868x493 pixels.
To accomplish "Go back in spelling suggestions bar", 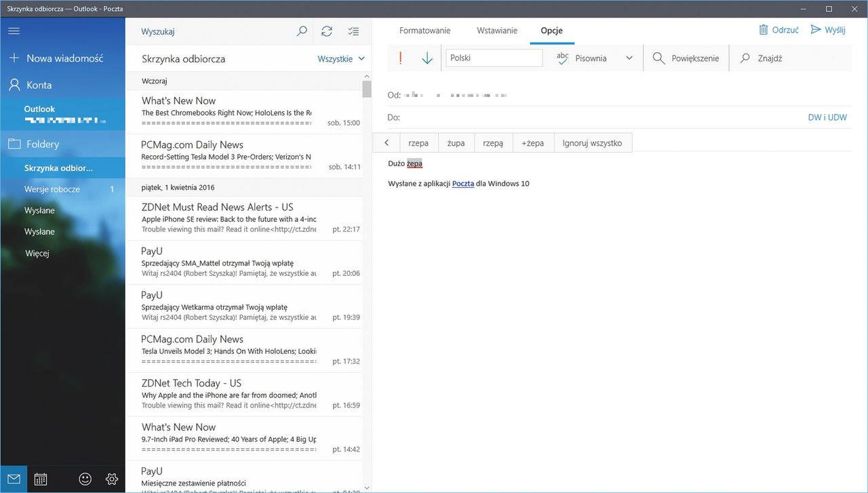I will click(x=387, y=143).
